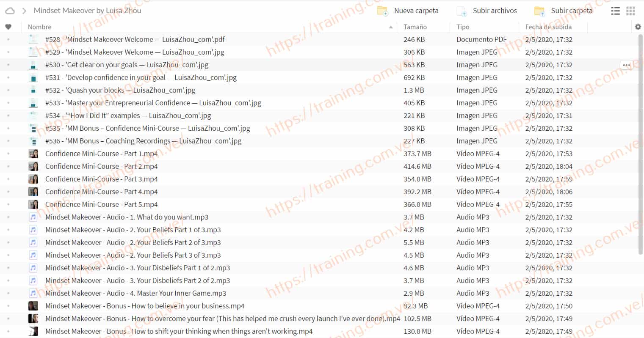Select Audio - 2. Your Beliefs Part 2 of 3.mp3

point(133,242)
